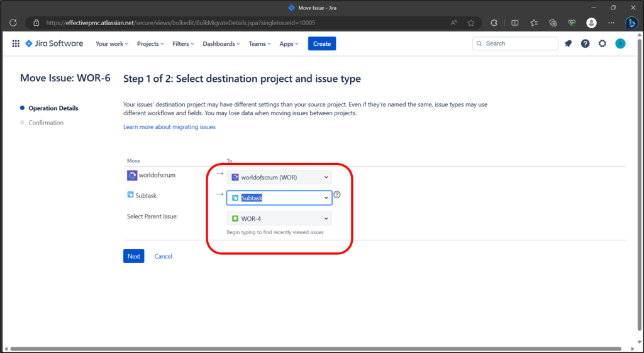The height and width of the screenshot is (353, 644).
Task: Click the blue Create button
Action: pos(322,43)
